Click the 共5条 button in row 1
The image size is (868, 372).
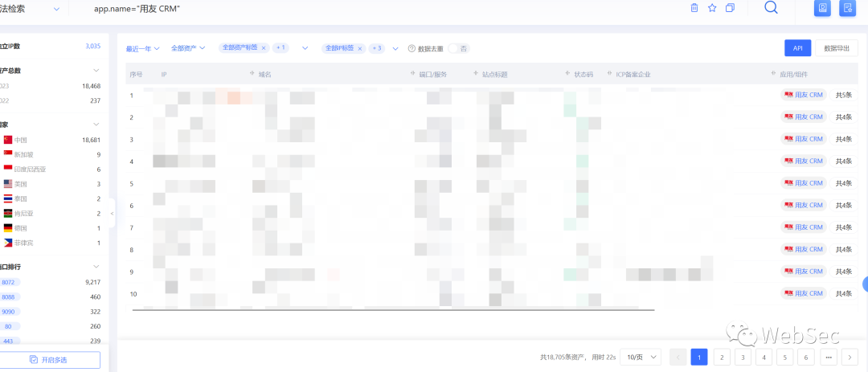click(x=843, y=95)
